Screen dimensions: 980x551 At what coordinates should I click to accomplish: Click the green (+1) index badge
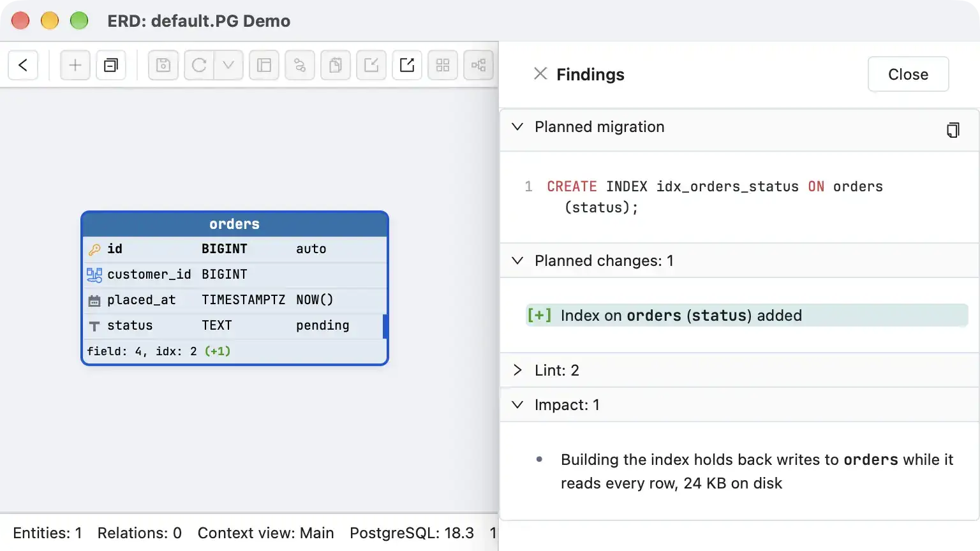coord(218,351)
